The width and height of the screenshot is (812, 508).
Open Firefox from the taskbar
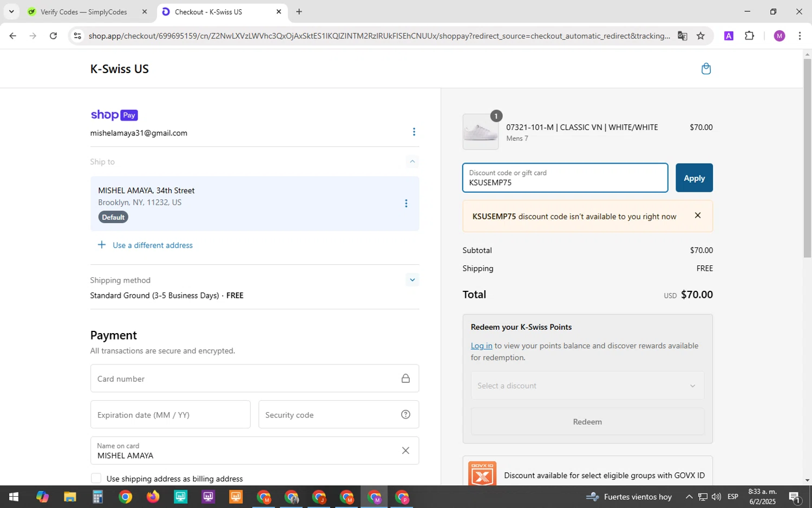153,497
